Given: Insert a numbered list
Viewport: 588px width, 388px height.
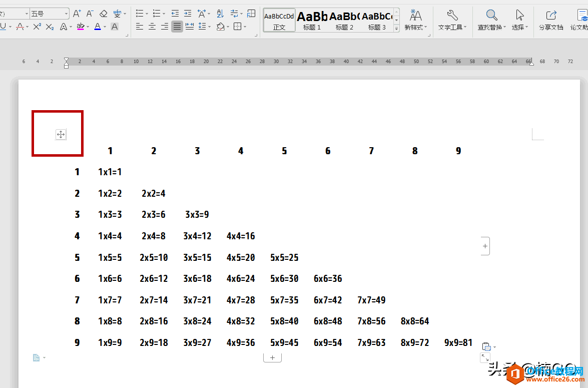Looking at the screenshot, I should click(x=157, y=14).
